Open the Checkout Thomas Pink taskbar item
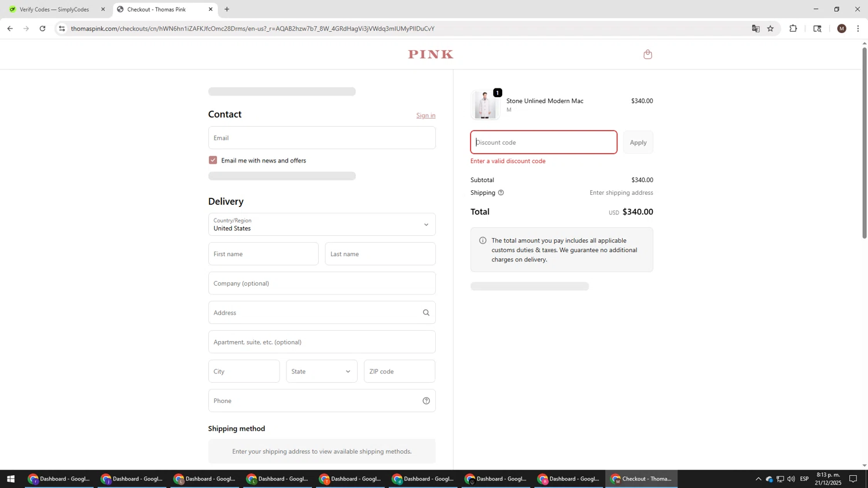This screenshot has height=488, width=868. 641,479
